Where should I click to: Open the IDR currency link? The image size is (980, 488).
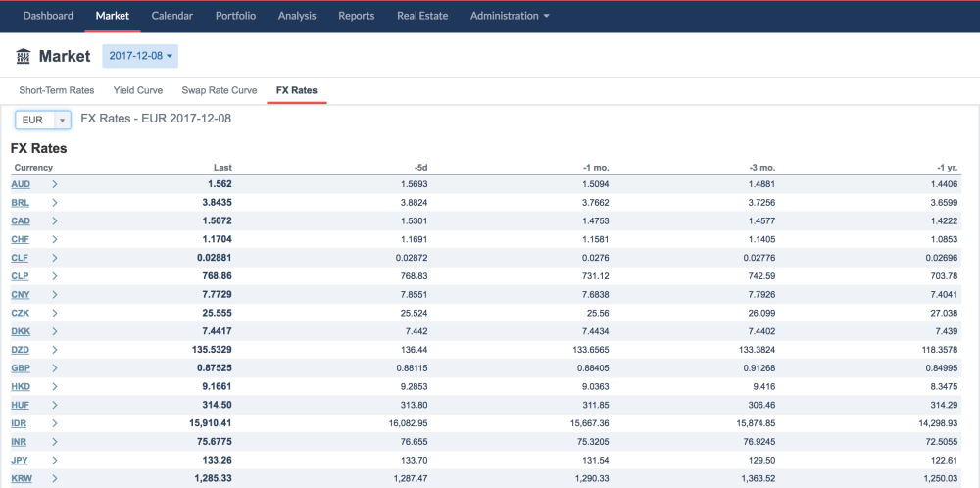pyautogui.click(x=19, y=423)
